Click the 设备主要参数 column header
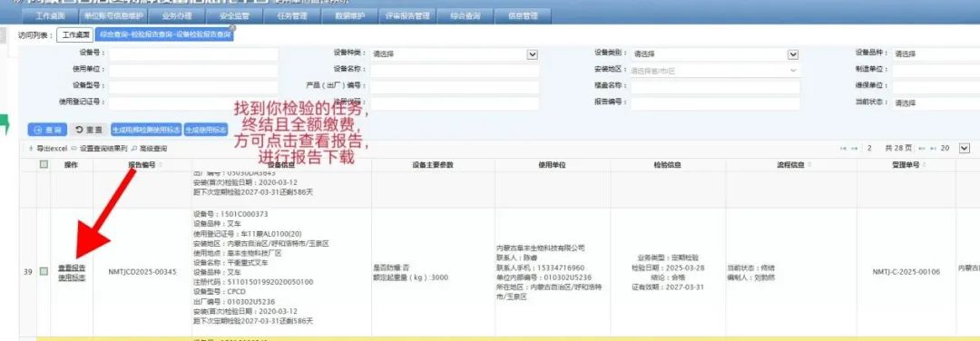The height and width of the screenshot is (341, 980). coord(433,165)
